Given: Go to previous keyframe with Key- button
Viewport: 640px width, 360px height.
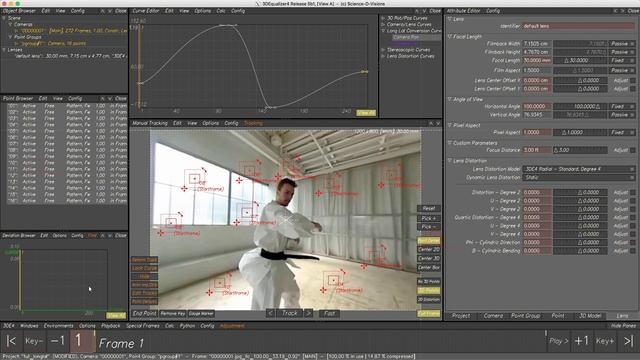Looking at the screenshot, I should 34,341.
